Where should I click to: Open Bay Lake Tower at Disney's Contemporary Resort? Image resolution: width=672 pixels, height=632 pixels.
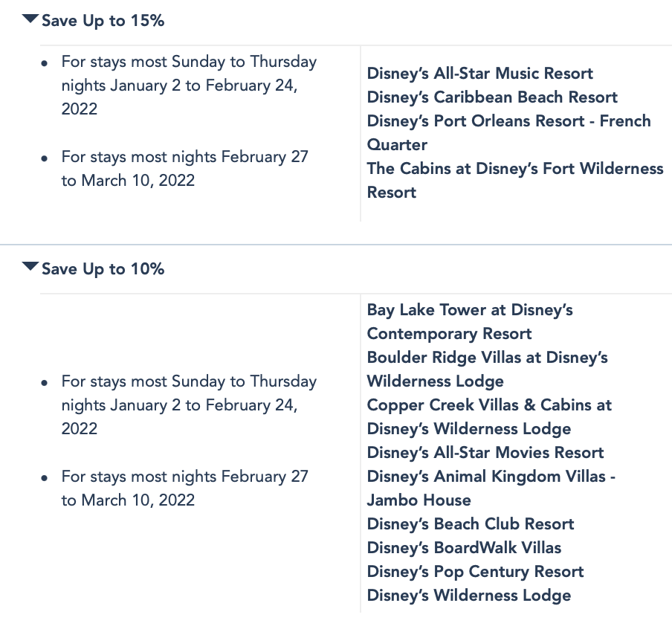click(470, 310)
